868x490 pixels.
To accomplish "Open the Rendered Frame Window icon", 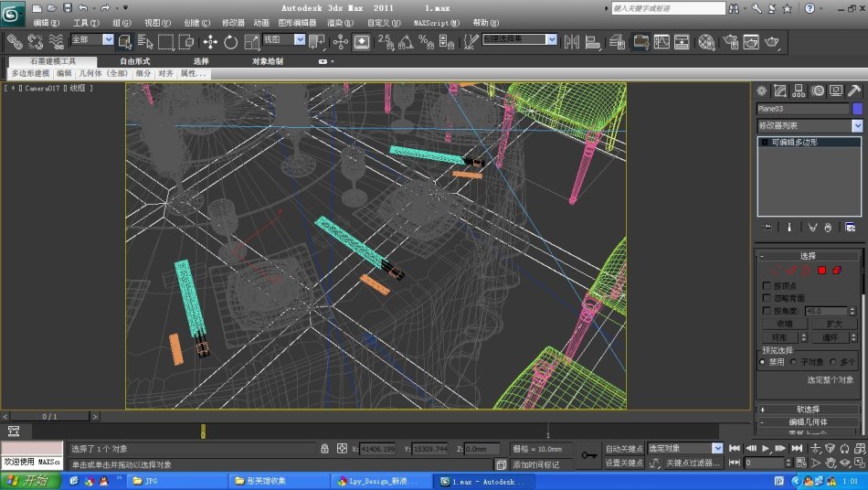I will 751,41.
